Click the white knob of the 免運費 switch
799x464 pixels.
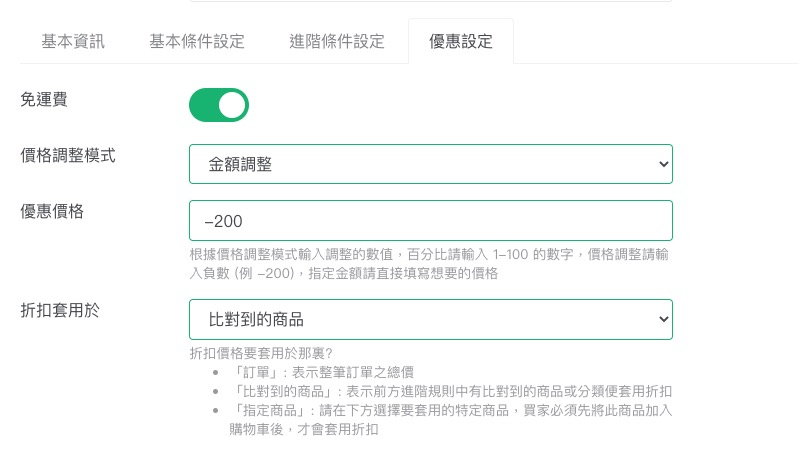tap(232, 105)
